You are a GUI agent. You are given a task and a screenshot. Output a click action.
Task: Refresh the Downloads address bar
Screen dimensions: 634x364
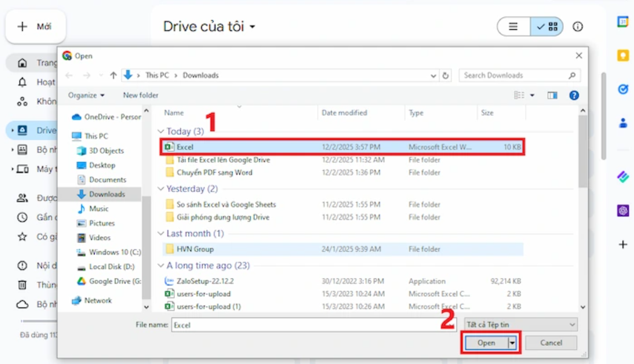click(446, 75)
